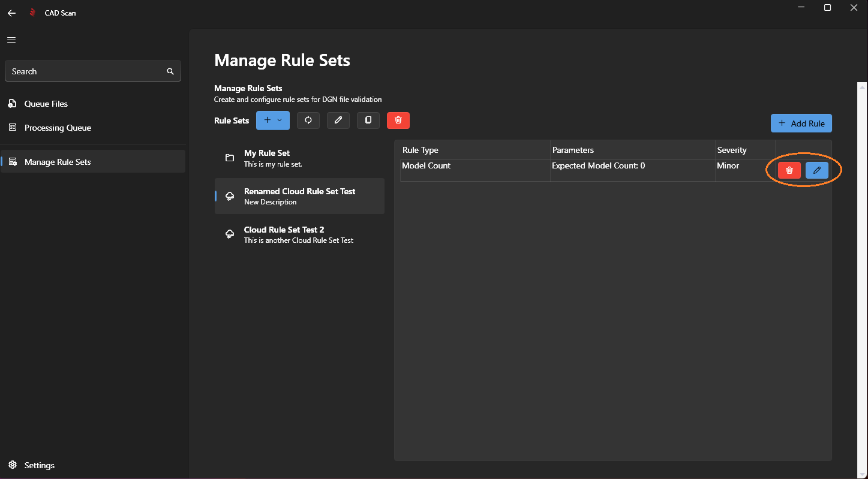Image resolution: width=868 pixels, height=479 pixels.
Task: Delete the Model Count rule
Action: pos(789,171)
